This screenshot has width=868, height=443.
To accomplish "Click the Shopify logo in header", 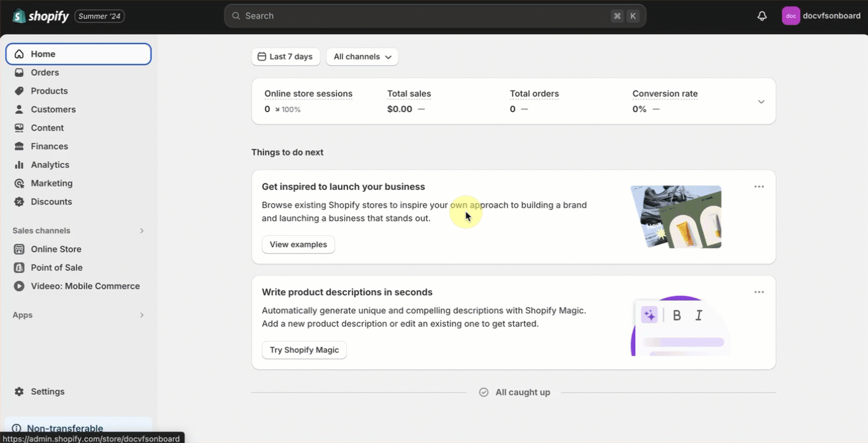I will coord(41,16).
